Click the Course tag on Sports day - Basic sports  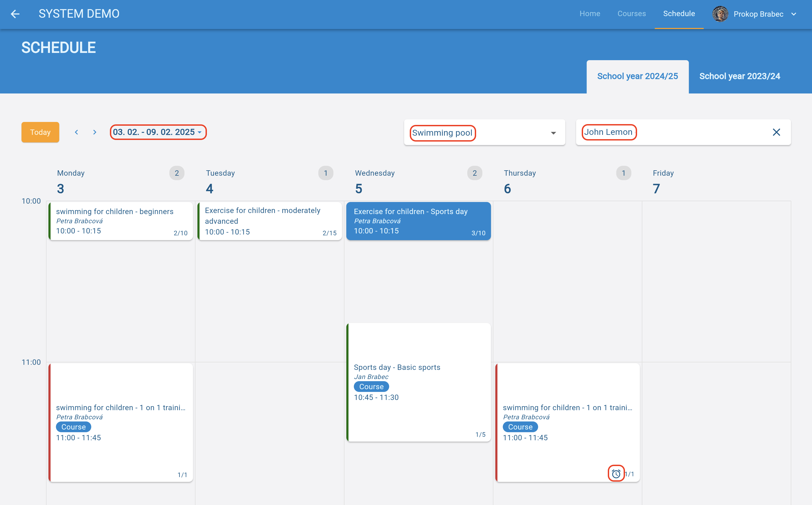click(371, 387)
